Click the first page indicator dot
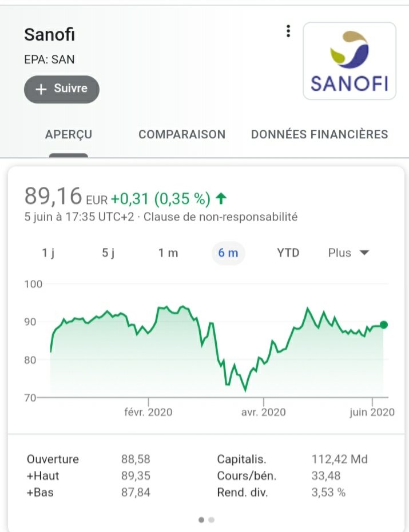The image size is (409, 532). click(x=201, y=520)
